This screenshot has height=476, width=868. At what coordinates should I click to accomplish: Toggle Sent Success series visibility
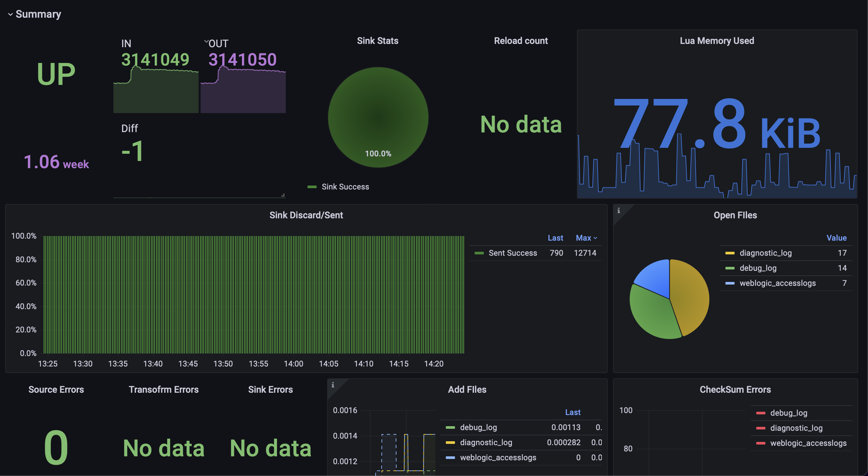[513, 253]
